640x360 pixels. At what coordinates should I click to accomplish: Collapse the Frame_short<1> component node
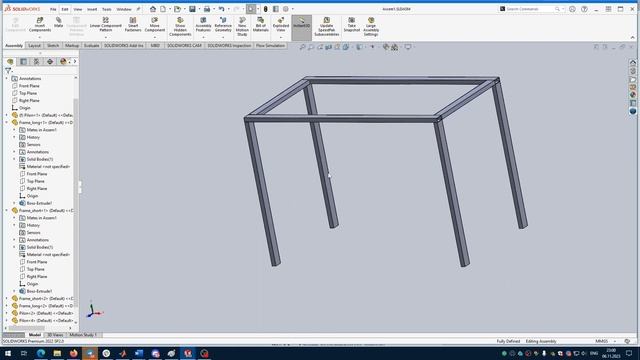click(7, 211)
